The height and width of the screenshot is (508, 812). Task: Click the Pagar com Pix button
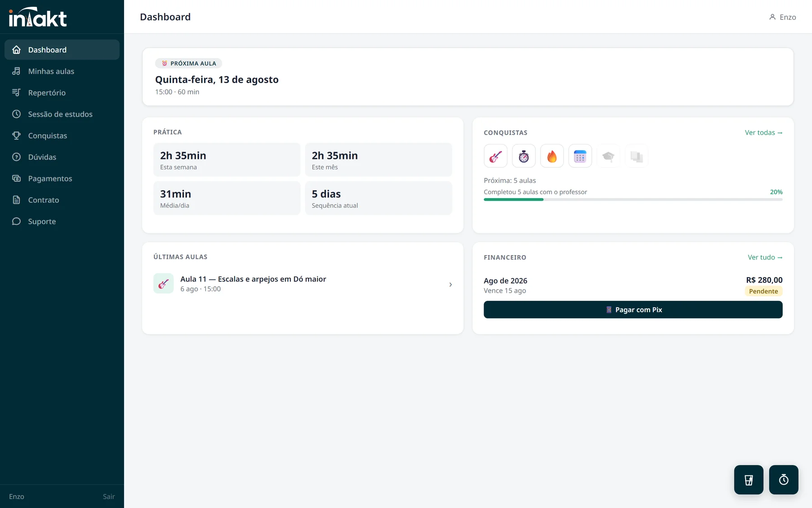coord(633,310)
